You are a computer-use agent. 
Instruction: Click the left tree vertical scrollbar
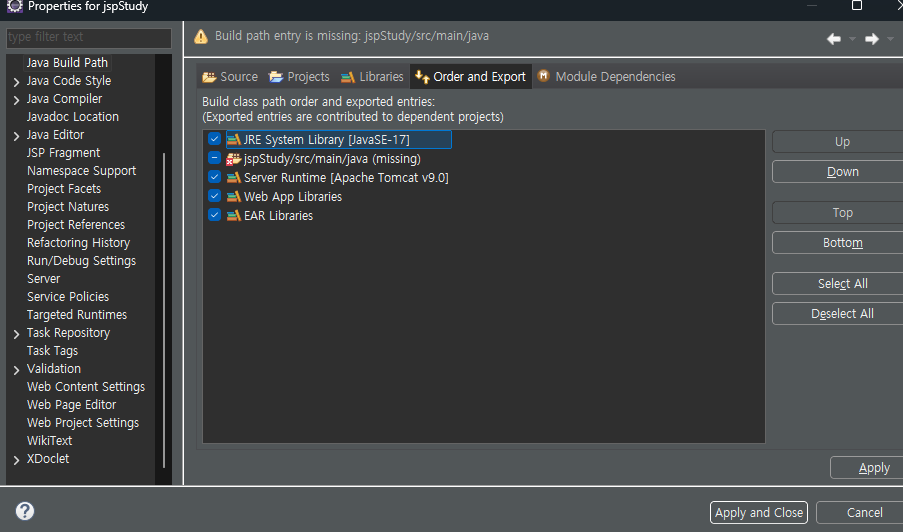point(164,310)
